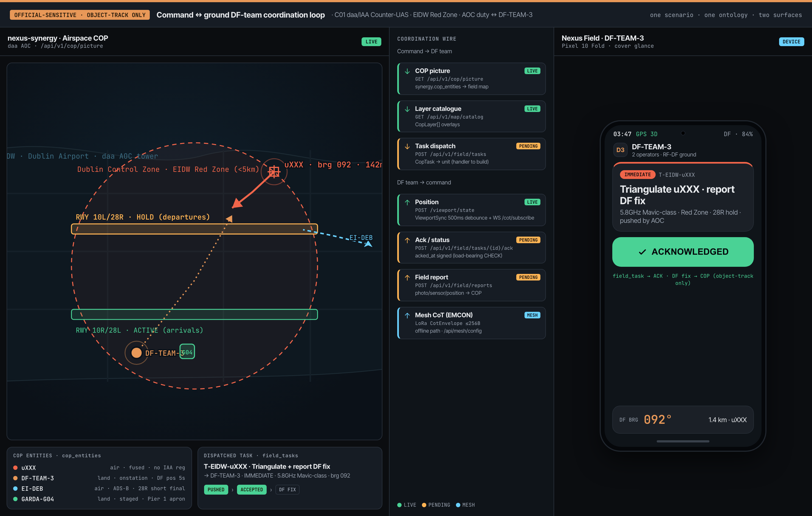Image resolution: width=812 pixels, height=516 pixels.
Task: Click the up arrow on Ack / status card
Action: point(407,240)
